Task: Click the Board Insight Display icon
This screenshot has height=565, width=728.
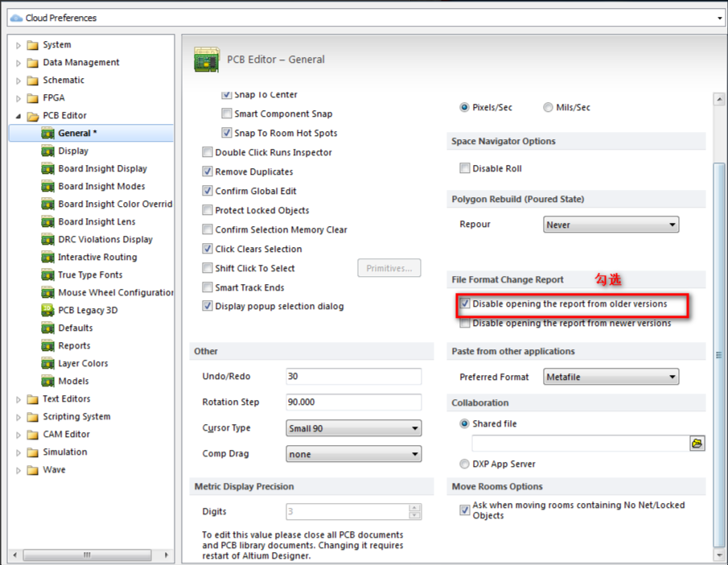Action: [x=47, y=169]
